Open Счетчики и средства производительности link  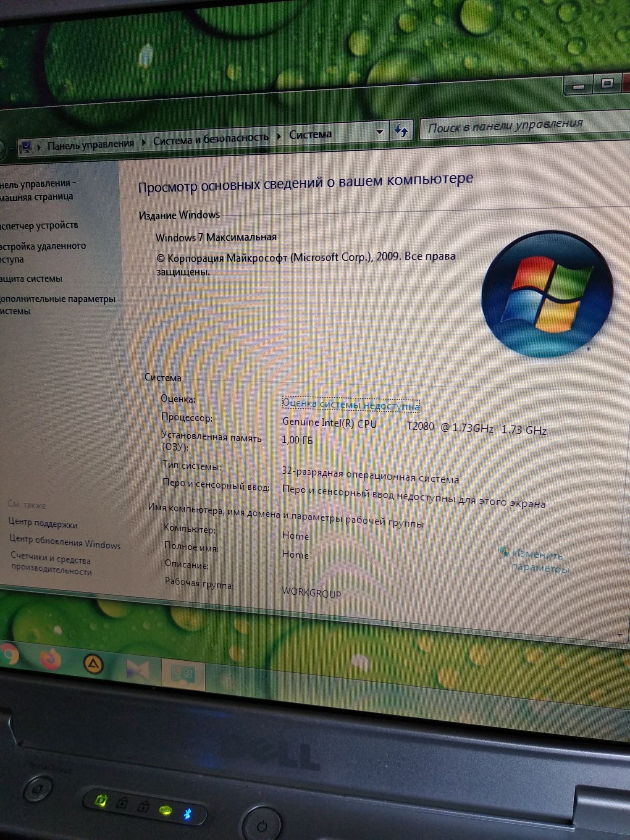point(51,564)
